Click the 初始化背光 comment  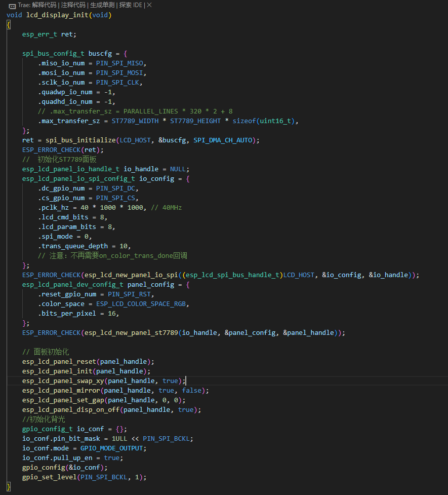coord(44,420)
